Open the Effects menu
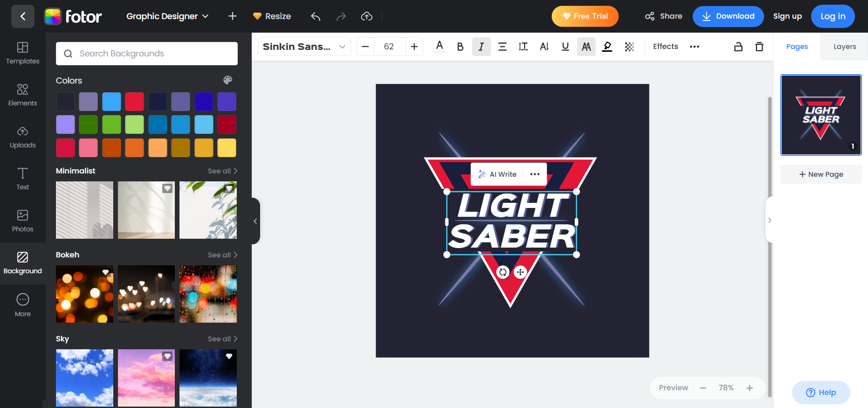This screenshot has height=408, width=868. [x=665, y=47]
